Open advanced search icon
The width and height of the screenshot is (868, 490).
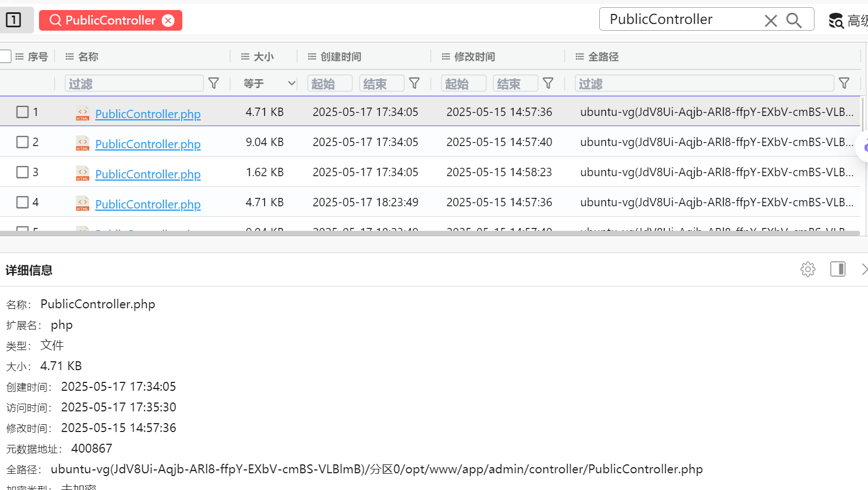[836, 21]
